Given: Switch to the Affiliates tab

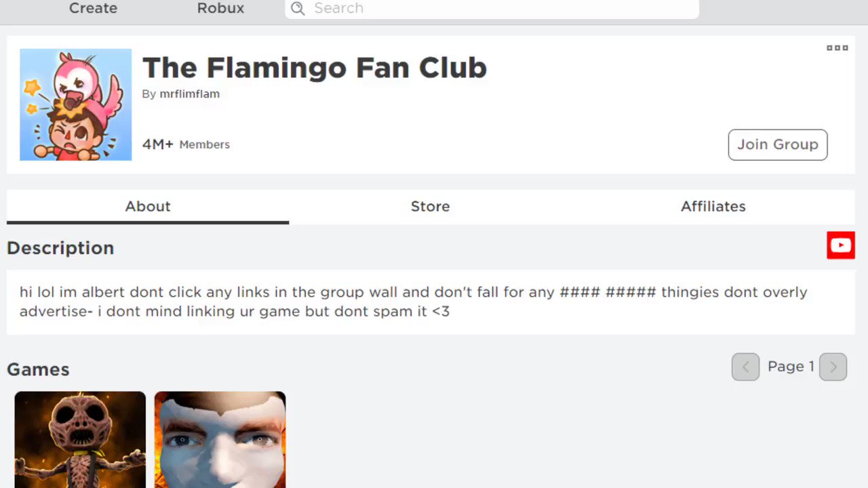Looking at the screenshot, I should pos(713,206).
